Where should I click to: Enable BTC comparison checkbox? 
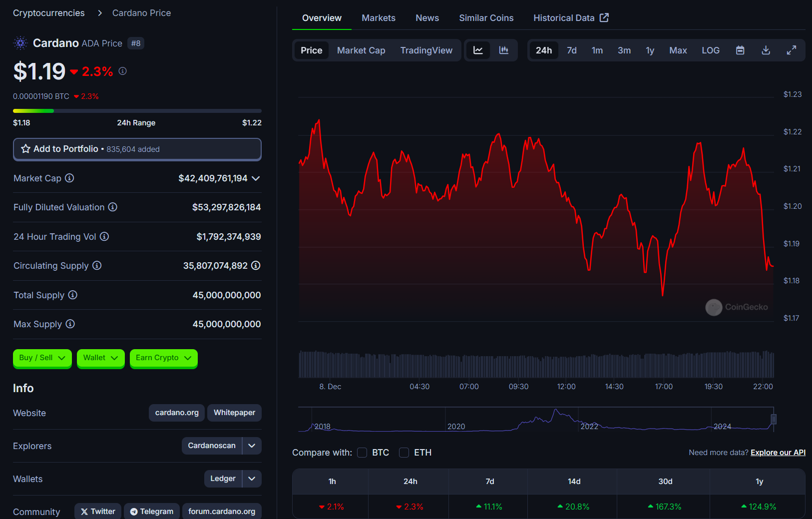[x=363, y=453]
